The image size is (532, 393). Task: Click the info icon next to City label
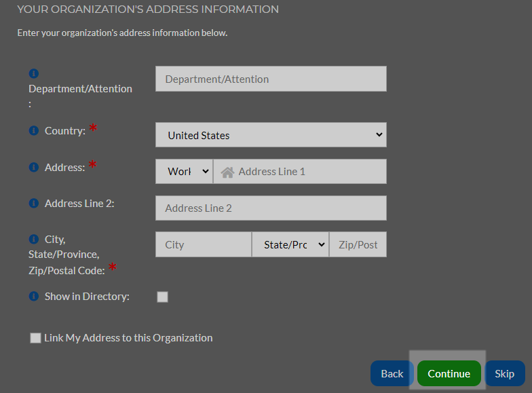34,239
